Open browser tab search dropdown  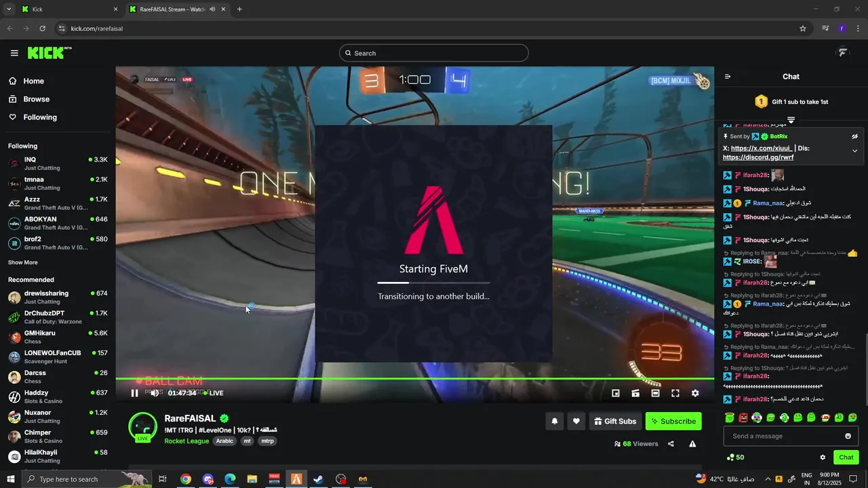click(x=9, y=9)
